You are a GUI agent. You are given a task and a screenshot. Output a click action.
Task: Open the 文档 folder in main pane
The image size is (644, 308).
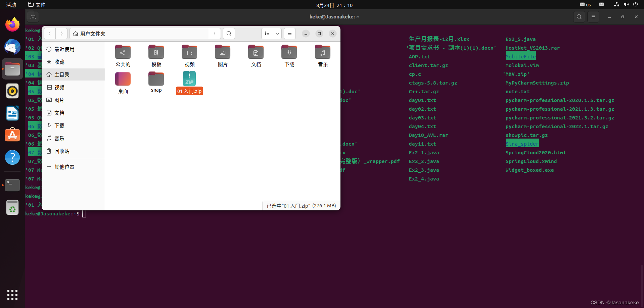256,56
